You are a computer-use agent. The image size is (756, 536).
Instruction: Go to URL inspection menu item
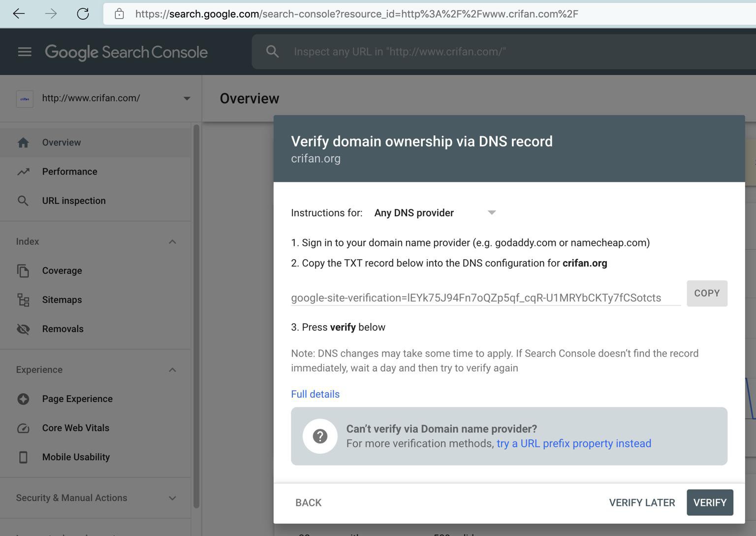(95, 201)
